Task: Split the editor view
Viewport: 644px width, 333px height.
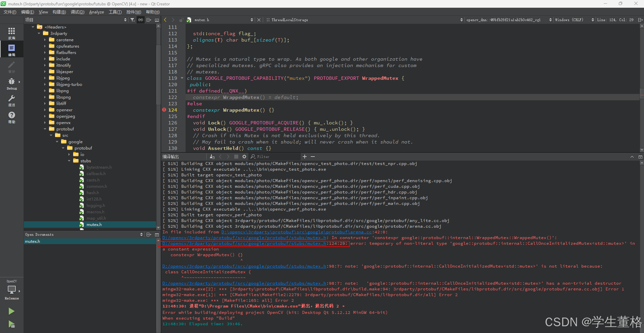Action: (640, 20)
